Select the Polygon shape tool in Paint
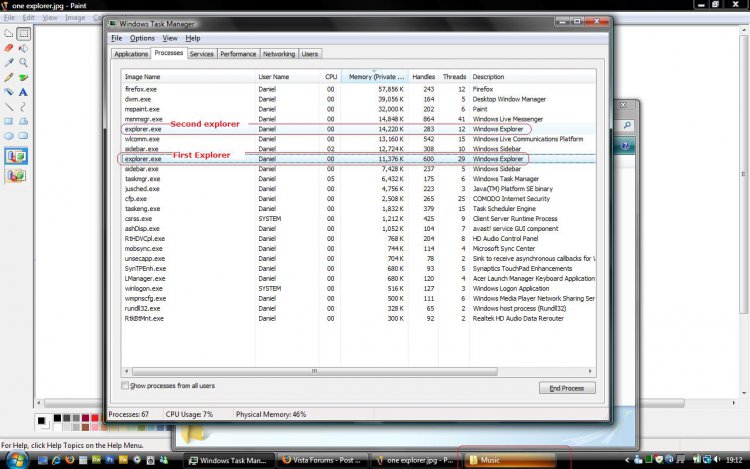 tap(23, 121)
